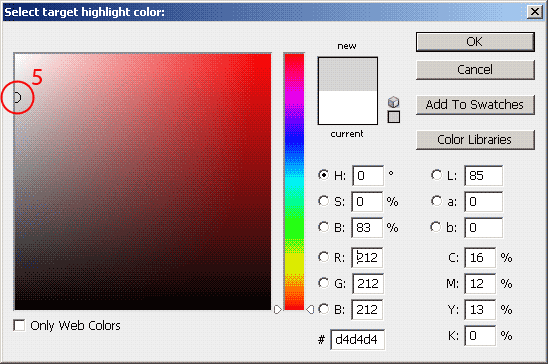
Task: Select the S saturation radio button
Action: pos(324,201)
